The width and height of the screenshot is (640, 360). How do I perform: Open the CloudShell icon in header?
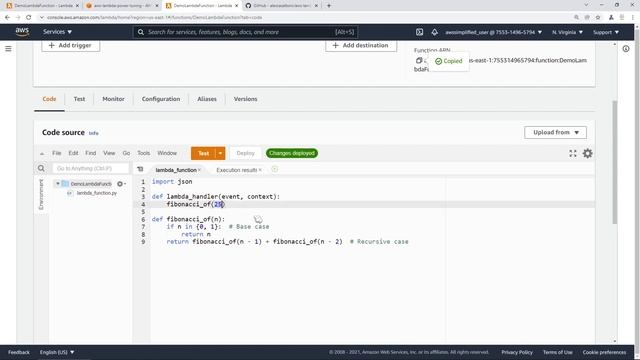(x=419, y=32)
